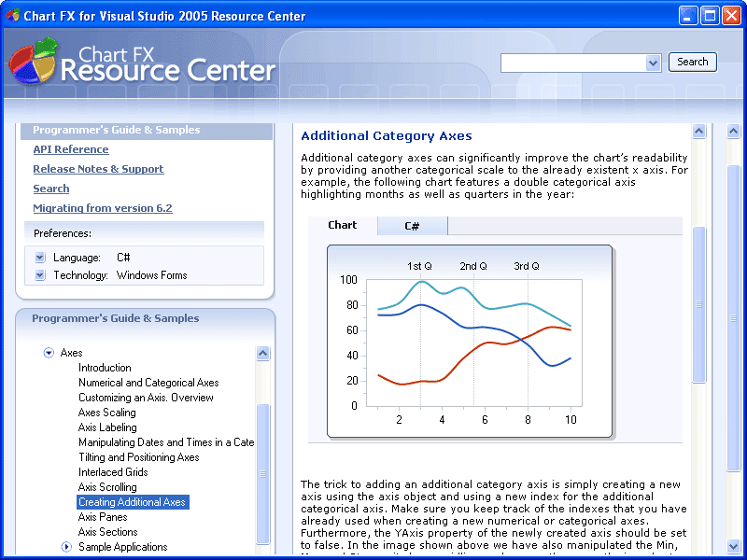Click outer window scroll up arrow
The width and height of the screenshot is (747, 560).
pos(734,131)
